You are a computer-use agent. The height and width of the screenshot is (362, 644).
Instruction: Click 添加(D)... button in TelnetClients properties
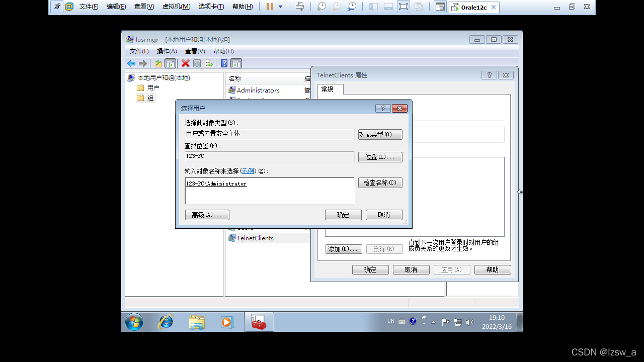point(344,249)
